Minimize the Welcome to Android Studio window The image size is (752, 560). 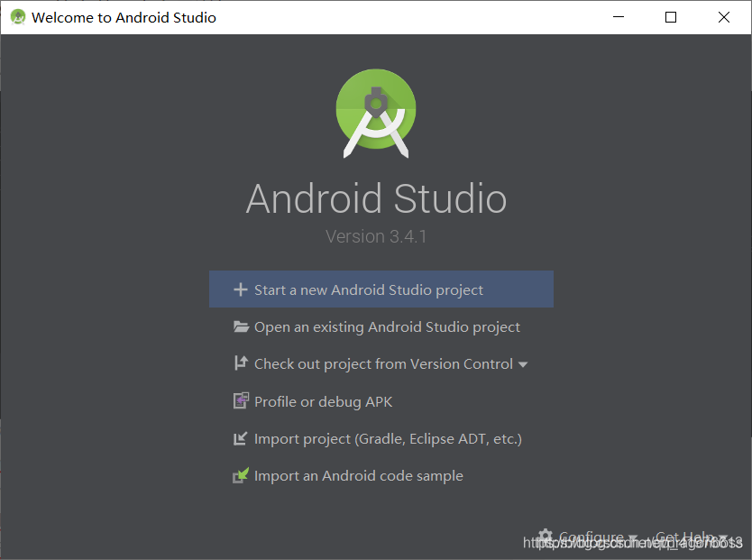[619, 17]
